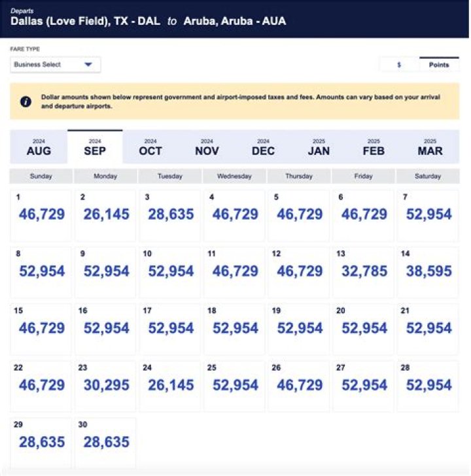Pick the September 13 fare of 32,785
Screen dimensions: 471x476
pos(363,271)
